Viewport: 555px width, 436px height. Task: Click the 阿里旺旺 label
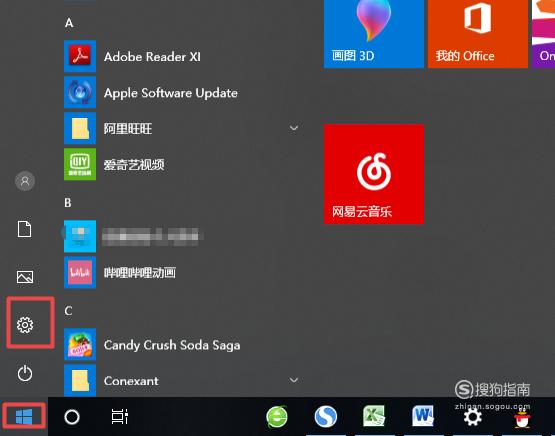coord(128,129)
